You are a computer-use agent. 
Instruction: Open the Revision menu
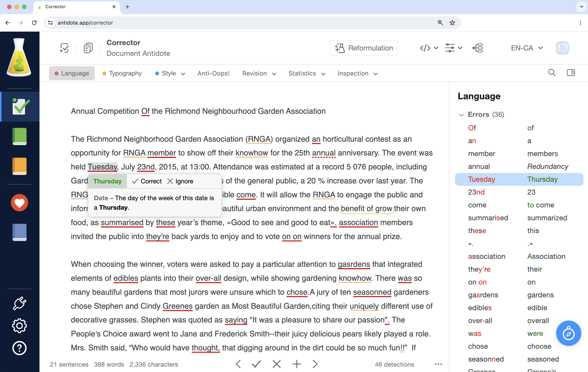pos(259,73)
